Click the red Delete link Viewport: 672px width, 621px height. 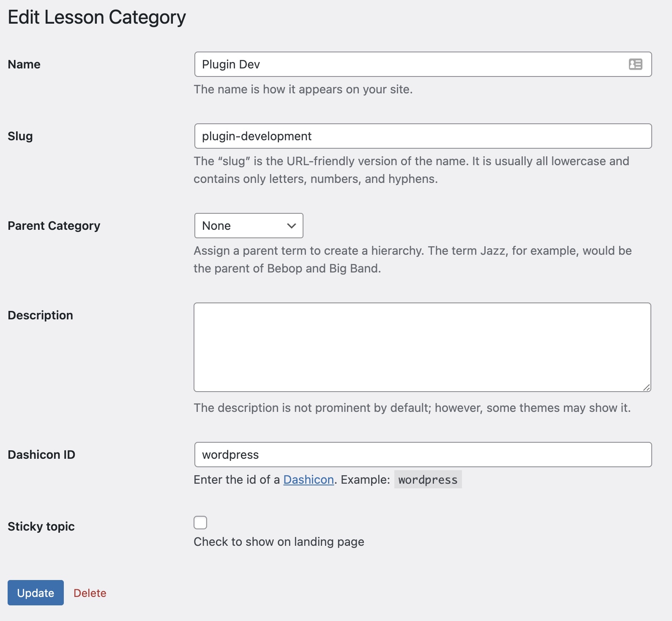pyautogui.click(x=90, y=593)
